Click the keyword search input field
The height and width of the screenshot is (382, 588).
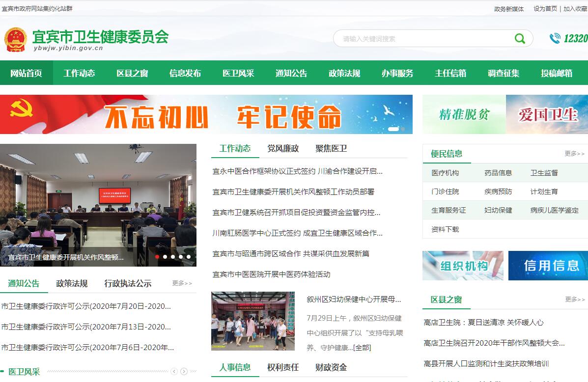pos(422,39)
